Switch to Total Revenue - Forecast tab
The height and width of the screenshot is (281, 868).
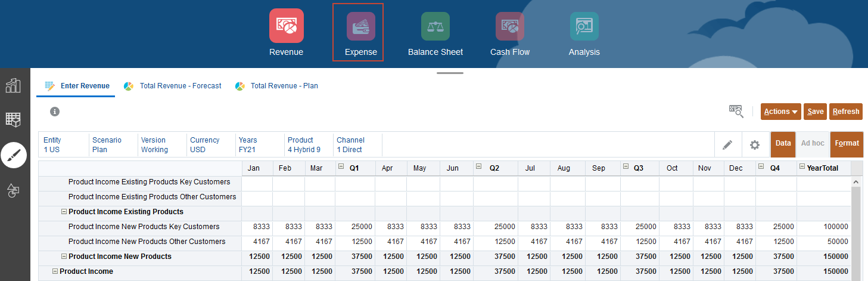coord(180,86)
